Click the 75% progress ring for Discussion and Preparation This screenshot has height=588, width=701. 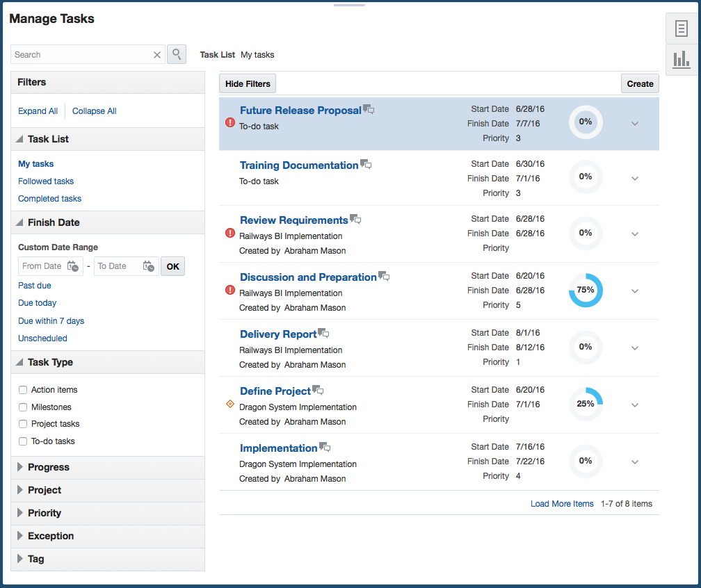586,290
